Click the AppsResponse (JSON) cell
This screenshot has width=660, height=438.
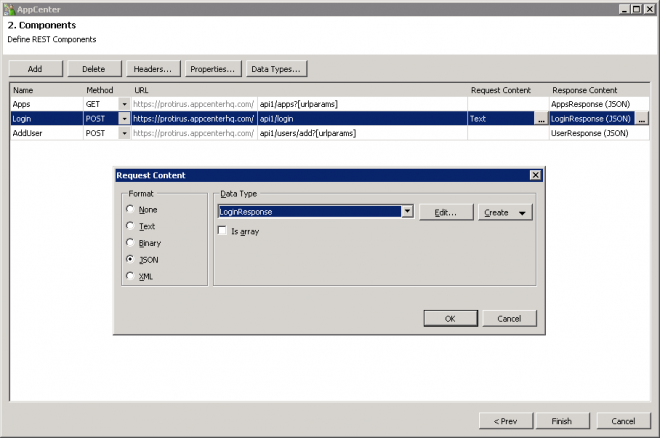tap(599, 104)
